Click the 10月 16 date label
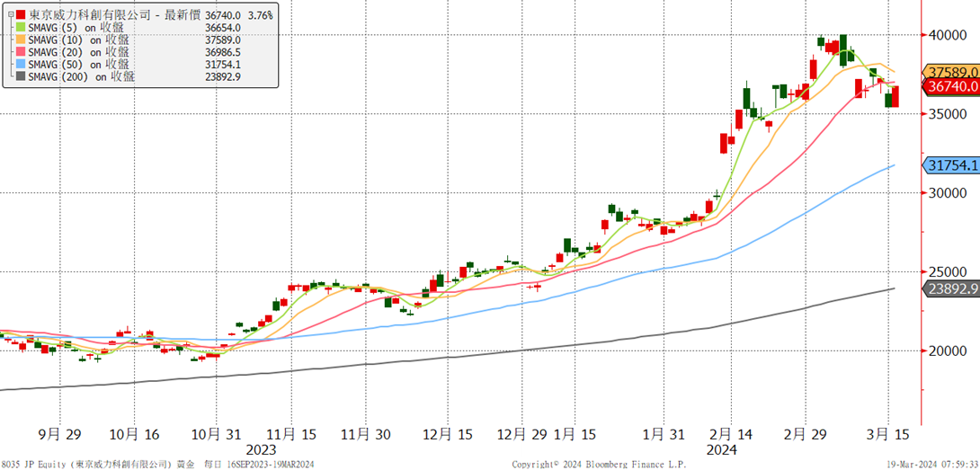This screenshot has height=470, width=980. click(x=133, y=434)
